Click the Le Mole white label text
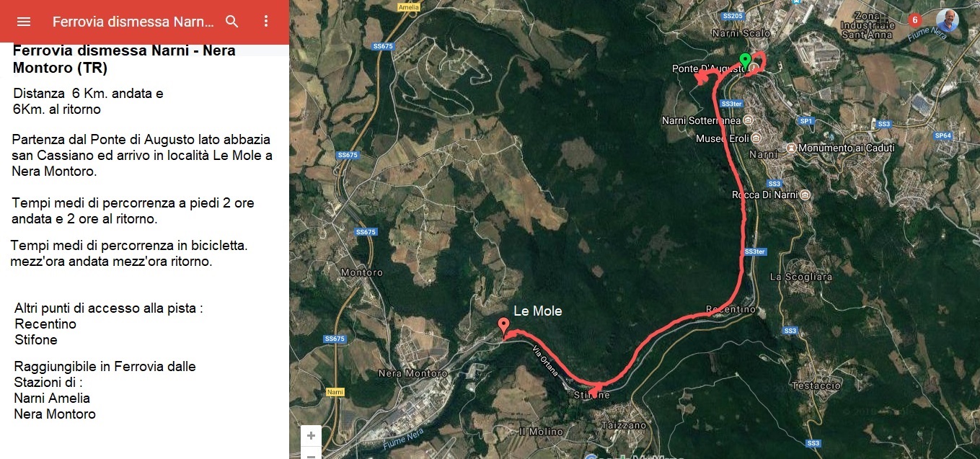Image resolution: width=980 pixels, height=459 pixels. pos(537,311)
